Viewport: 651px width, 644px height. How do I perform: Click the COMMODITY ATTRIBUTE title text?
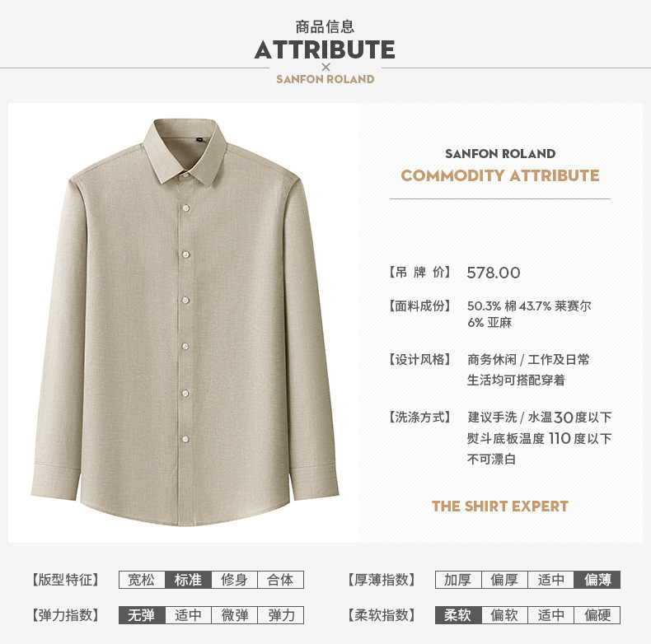coord(500,175)
